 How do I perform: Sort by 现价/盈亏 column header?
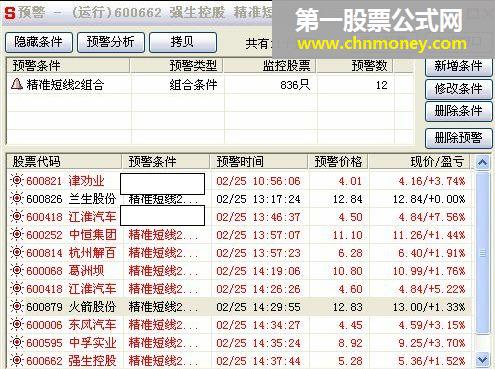click(419, 162)
